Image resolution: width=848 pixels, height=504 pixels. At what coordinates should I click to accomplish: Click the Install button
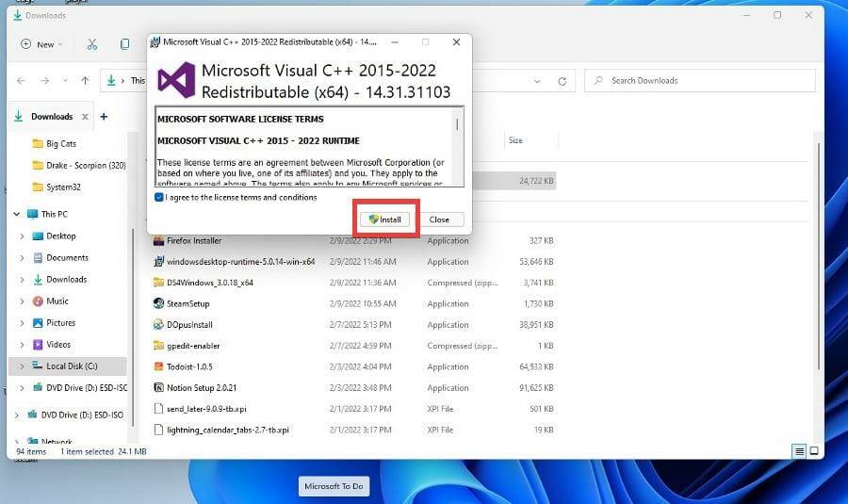click(x=385, y=219)
